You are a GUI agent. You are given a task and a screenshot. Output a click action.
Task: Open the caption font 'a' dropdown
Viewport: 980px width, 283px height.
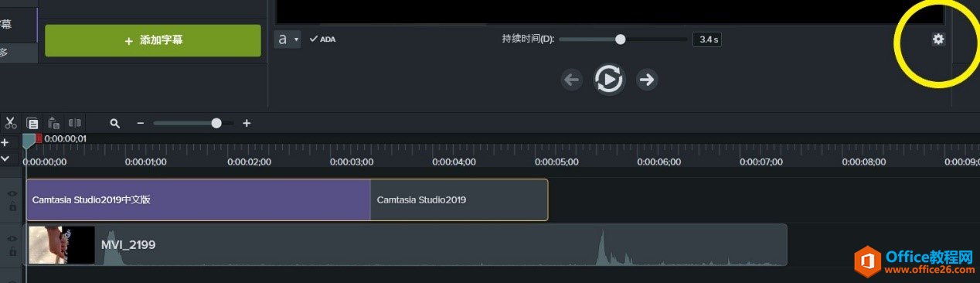288,39
